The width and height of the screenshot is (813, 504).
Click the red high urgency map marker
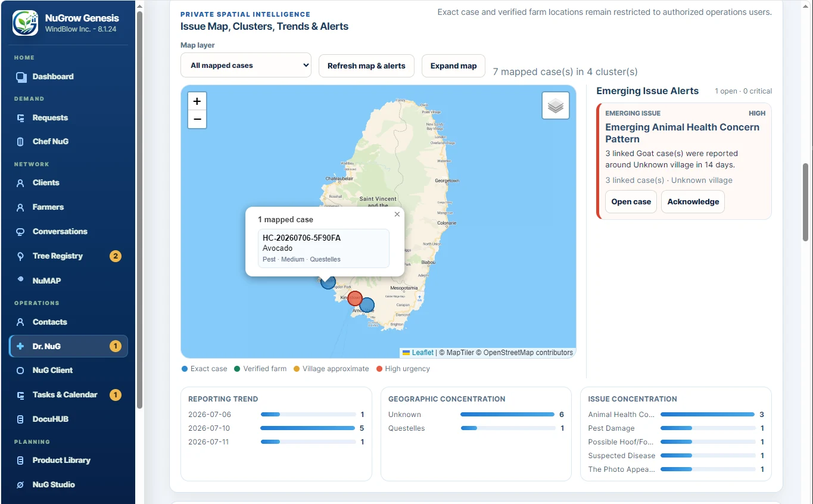click(355, 298)
